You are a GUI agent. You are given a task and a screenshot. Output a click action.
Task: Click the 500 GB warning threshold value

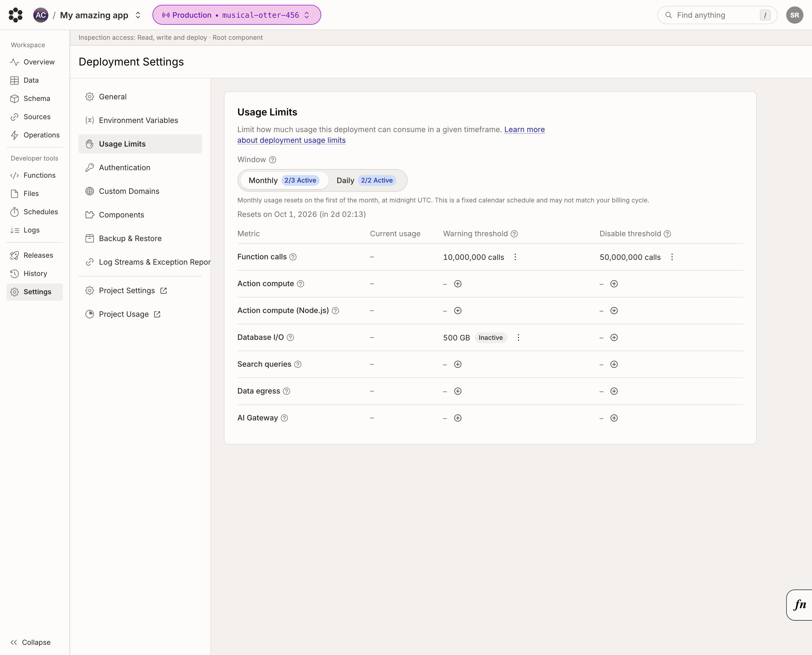tap(456, 338)
